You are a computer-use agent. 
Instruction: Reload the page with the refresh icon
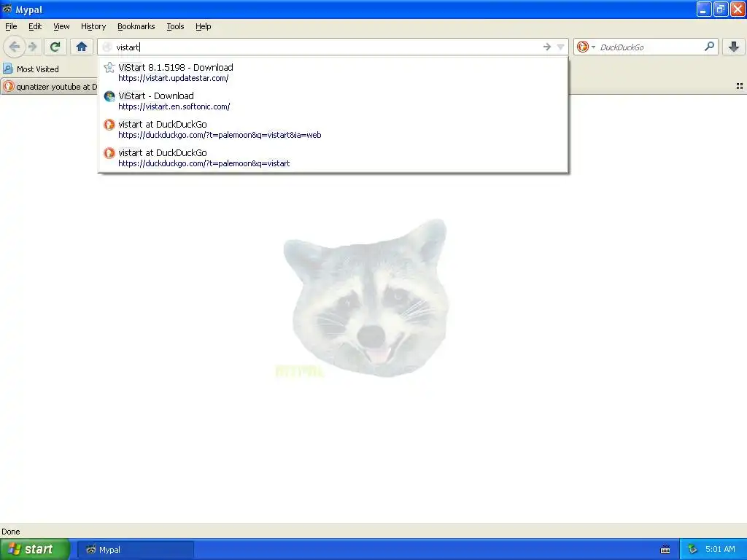tap(55, 47)
